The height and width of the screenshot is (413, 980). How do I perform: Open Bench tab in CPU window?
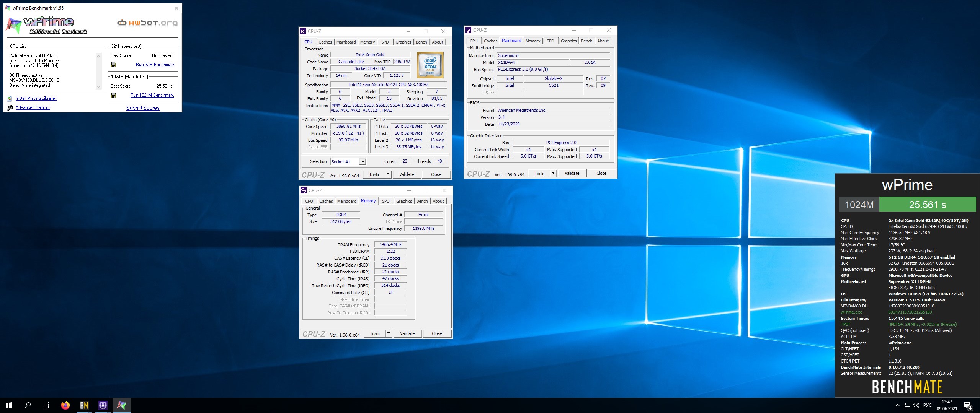(x=421, y=42)
